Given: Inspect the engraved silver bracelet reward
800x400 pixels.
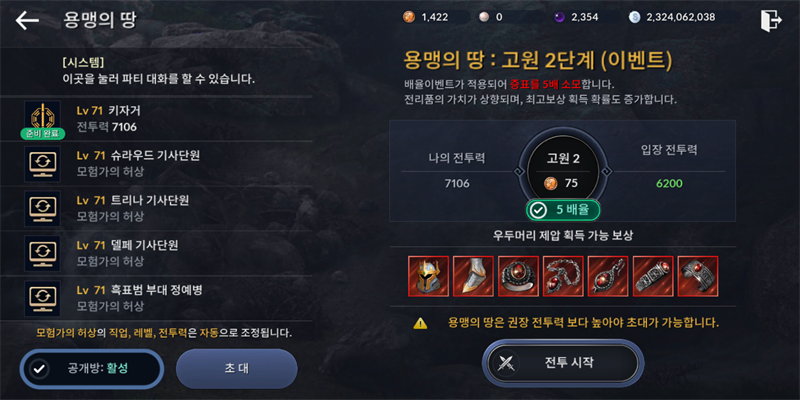Looking at the screenshot, I should [x=698, y=276].
